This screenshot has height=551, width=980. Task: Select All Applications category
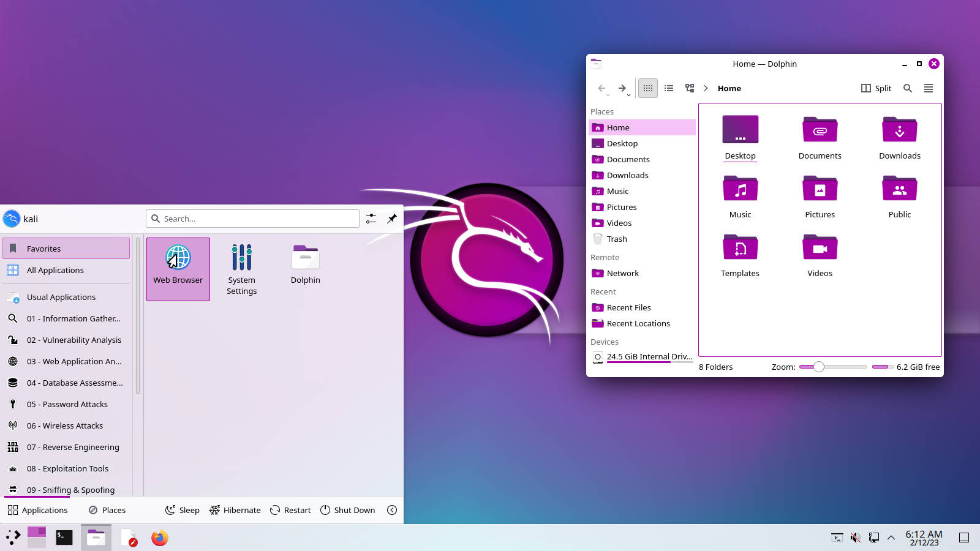tap(55, 270)
